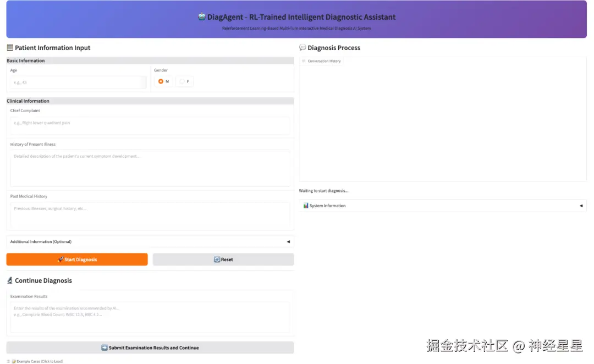Click the Reset button

223,259
